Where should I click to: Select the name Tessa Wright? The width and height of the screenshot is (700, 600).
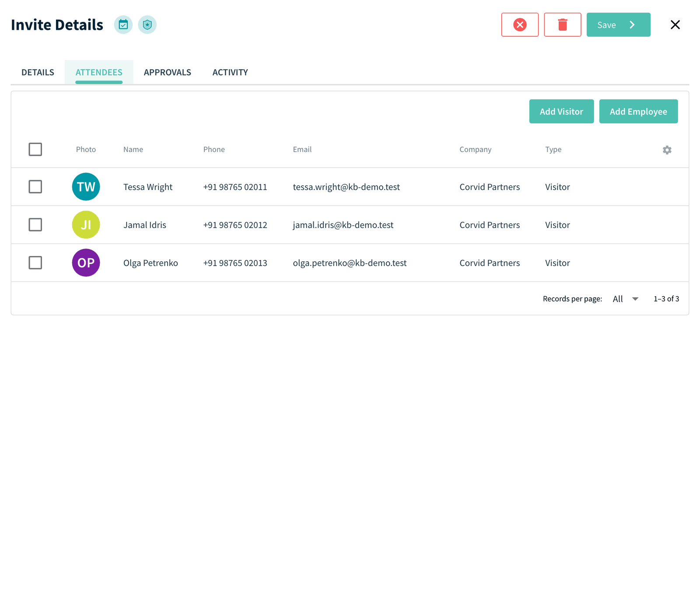[148, 187]
